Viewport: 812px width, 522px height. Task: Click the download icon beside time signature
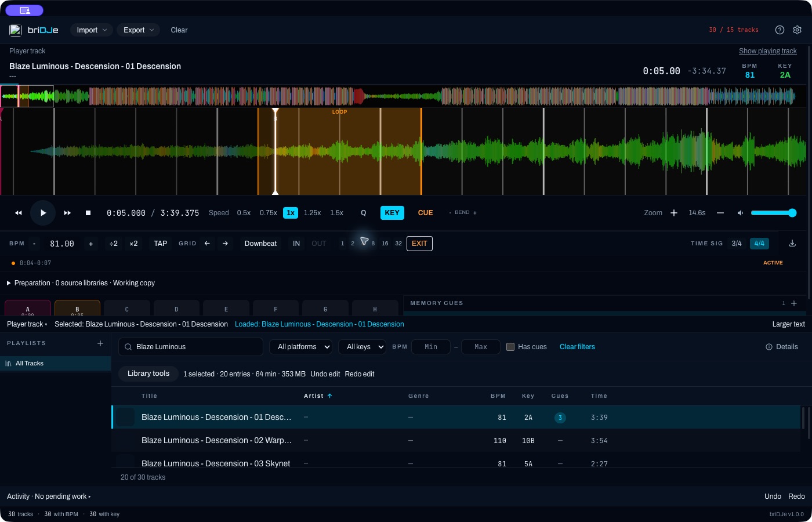(x=792, y=244)
